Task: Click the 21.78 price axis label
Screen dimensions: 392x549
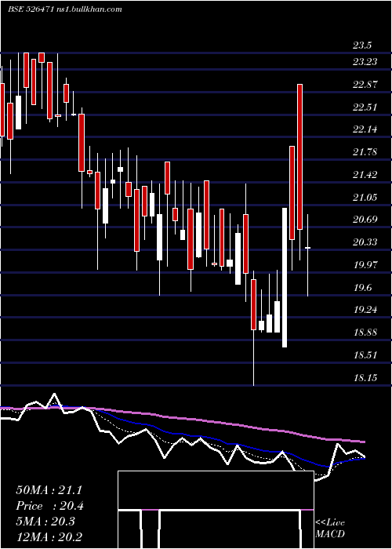Action: click(365, 152)
